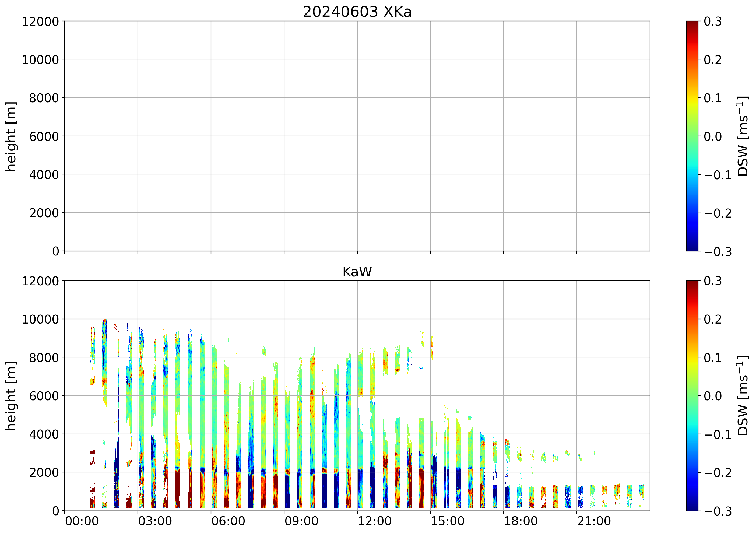756x533 pixels.
Task: Click the top colorbar's 'DSW [ms⁻¹]' label
Action: coord(743,136)
